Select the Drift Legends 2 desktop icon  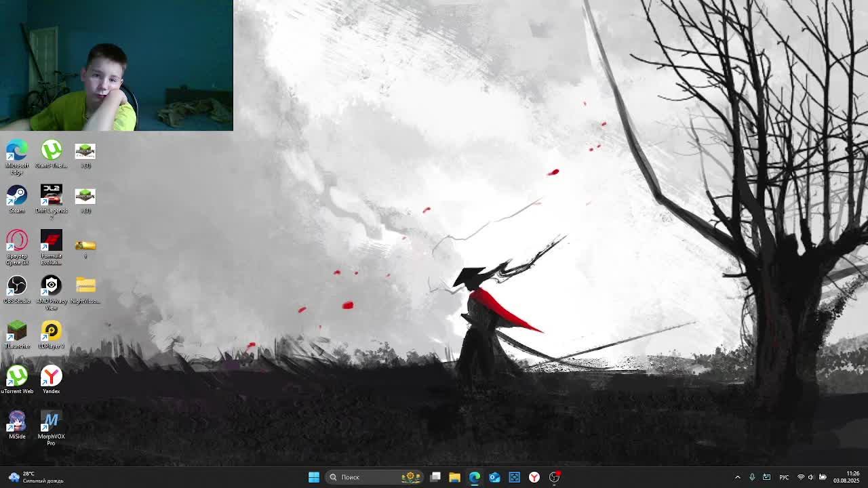click(51, 201)
